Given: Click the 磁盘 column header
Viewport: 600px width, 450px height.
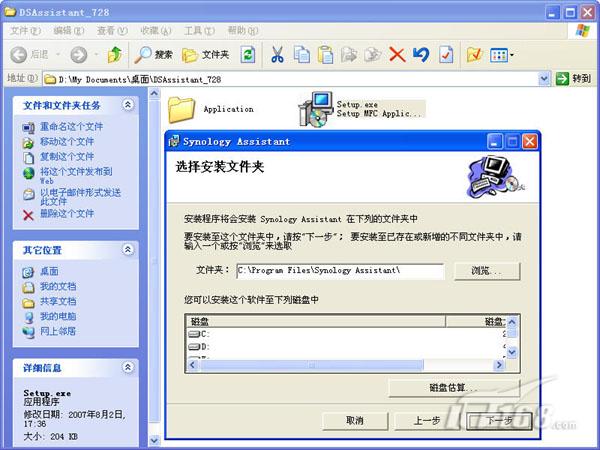Looking at the screenshot, I should [316, 321].
